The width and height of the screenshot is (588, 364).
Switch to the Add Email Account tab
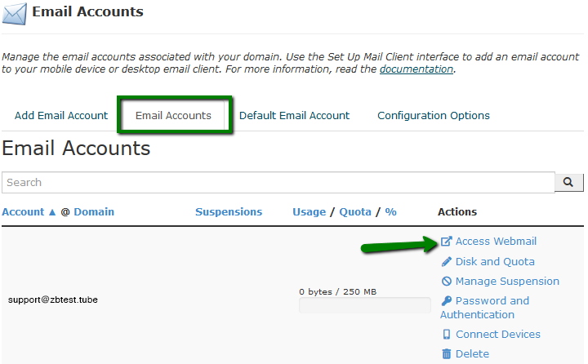coord(61,116)
